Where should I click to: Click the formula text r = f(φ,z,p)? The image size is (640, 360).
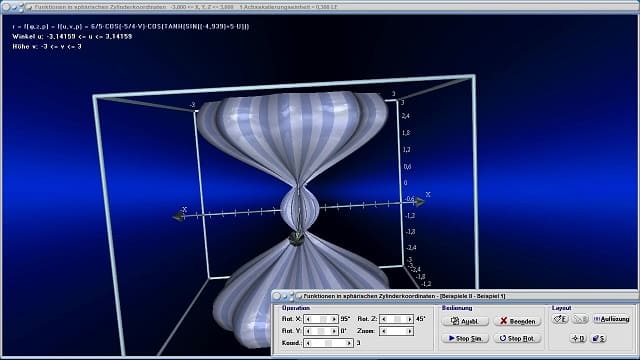coord(131,26)
